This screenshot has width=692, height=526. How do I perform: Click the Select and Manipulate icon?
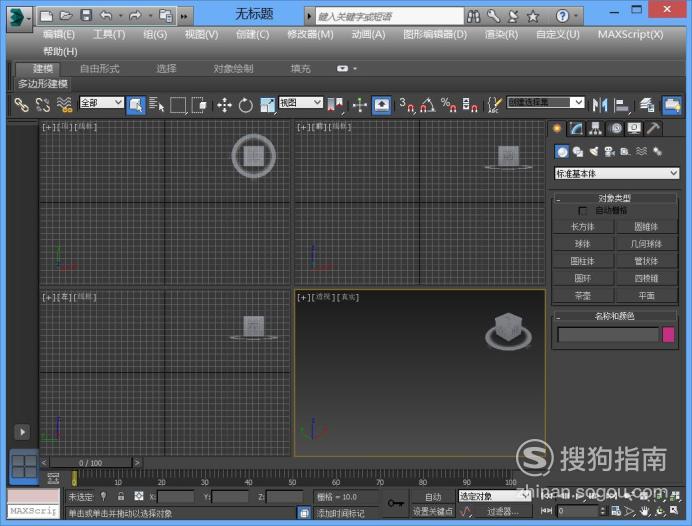click(x=360, y=105)
